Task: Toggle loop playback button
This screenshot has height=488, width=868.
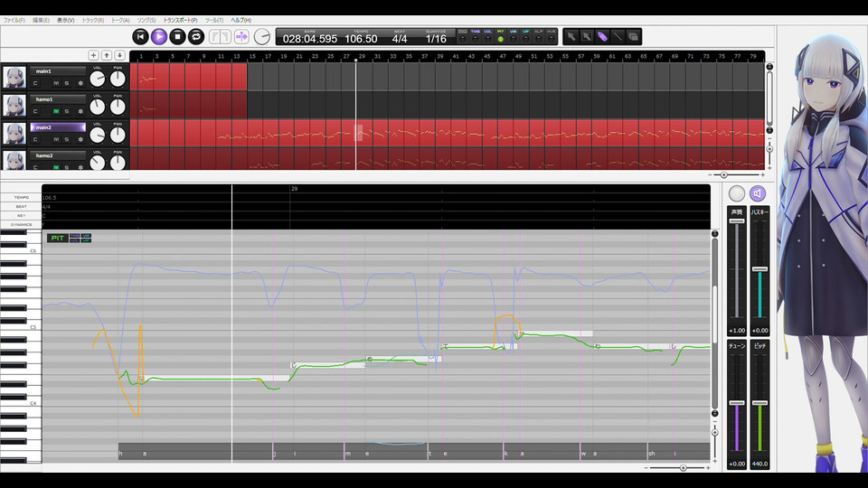Action: pyautogui.click(x=196, y=36)
